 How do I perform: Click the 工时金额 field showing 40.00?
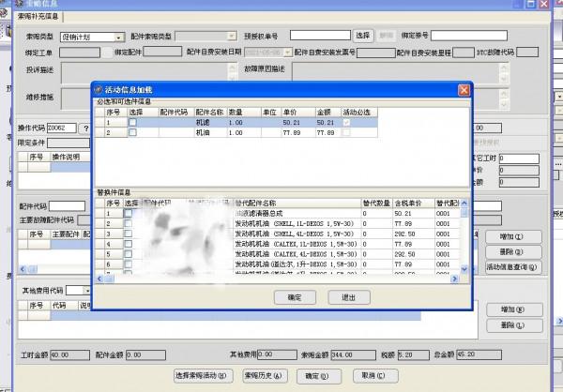tap(69, 355)
